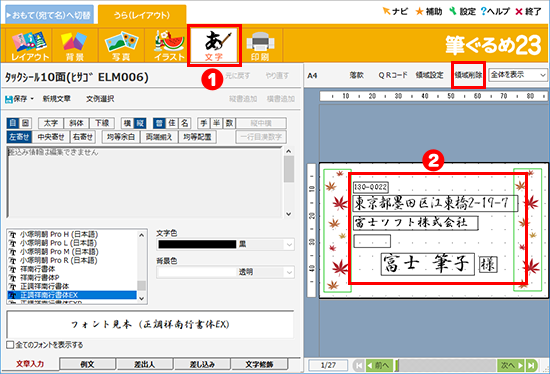Select the 文字 text tool icon
The image size is (550, 374).
point(214,46)
